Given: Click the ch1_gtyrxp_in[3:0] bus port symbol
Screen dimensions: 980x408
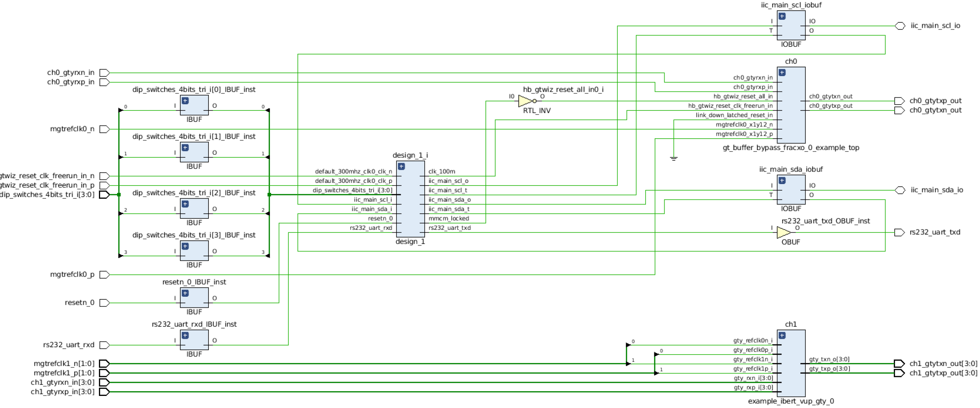Looking at the screenshot, I should point(105,392).
